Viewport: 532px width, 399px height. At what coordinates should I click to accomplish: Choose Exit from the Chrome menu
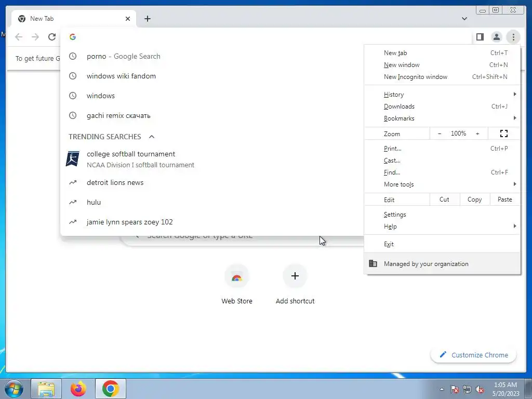pos(443,244)
